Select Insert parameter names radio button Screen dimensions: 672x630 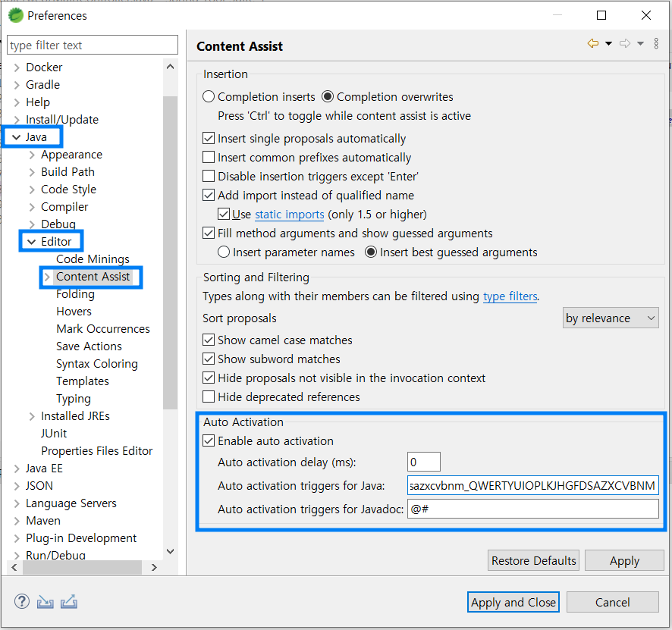point(224,252)
